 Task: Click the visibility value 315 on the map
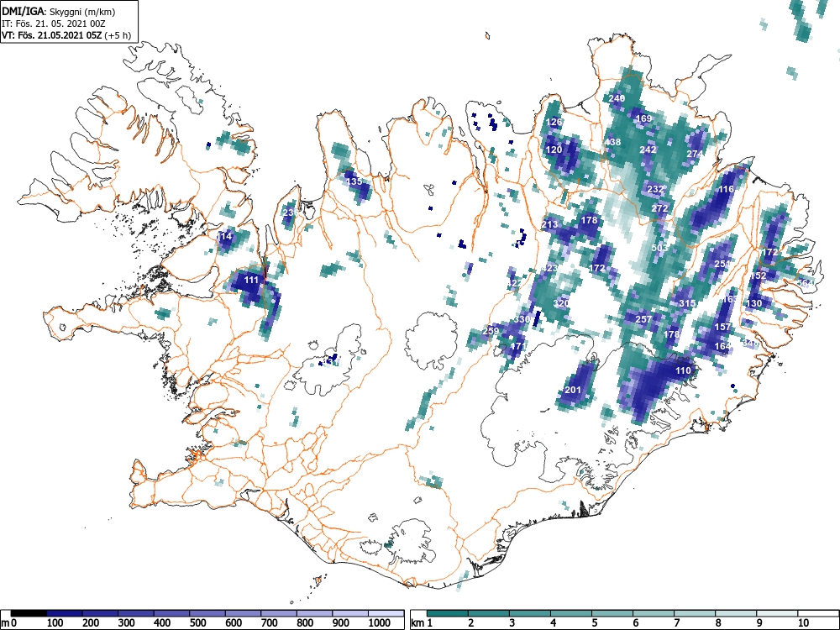[x=687, y=303]
